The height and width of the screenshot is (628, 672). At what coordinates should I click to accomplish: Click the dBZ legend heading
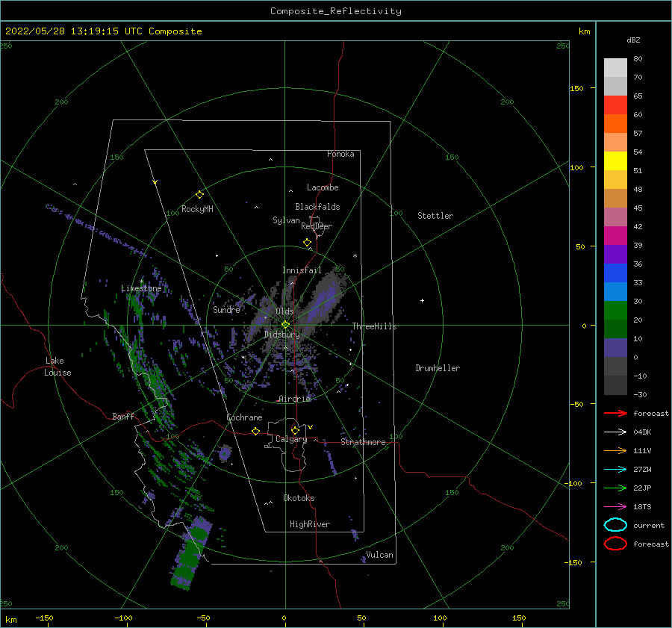coord(633,40)
